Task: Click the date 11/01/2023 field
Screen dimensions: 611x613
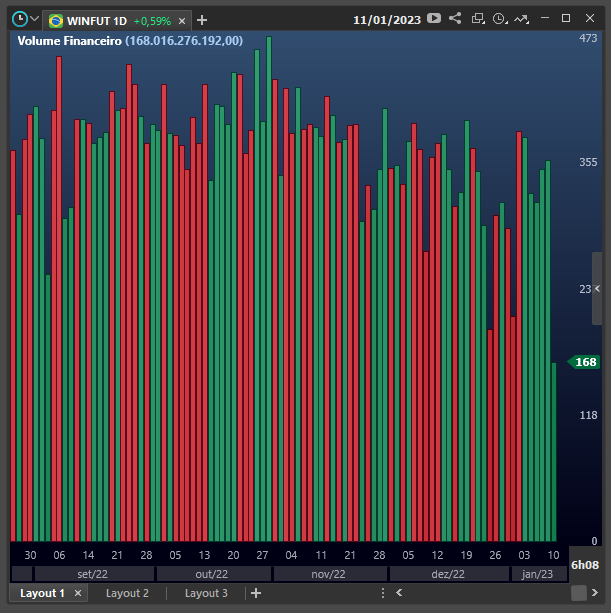Action: tap(387, 20)
